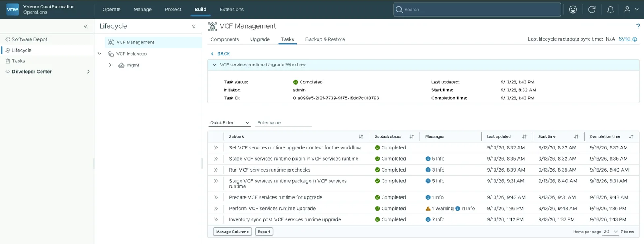Sort by Completion time column
The image size is (644, 244).
[631, 136]
